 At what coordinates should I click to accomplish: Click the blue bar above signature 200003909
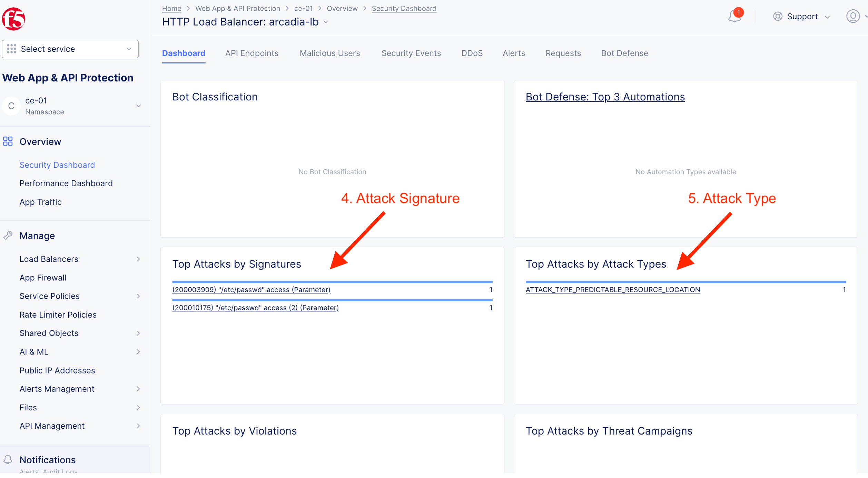click(332, 282)
